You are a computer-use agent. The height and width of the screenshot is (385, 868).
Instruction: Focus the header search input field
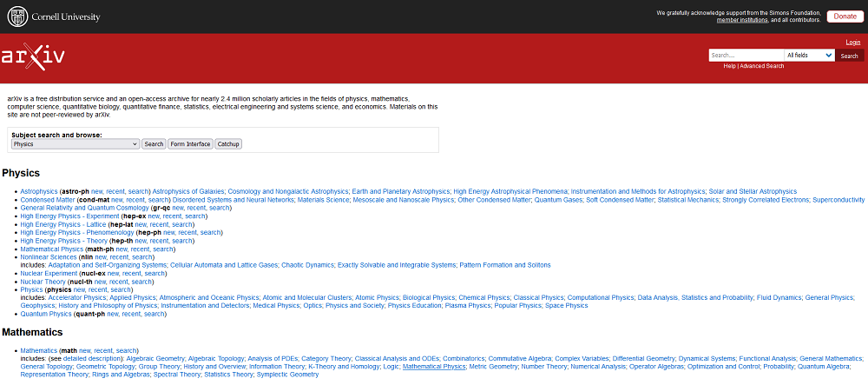(746, 56)
